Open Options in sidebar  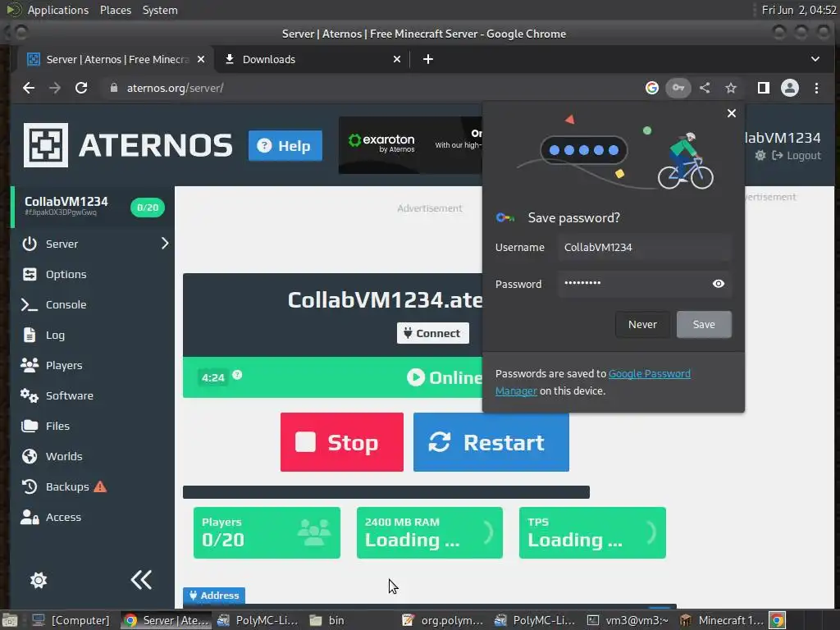coord(66,274)
